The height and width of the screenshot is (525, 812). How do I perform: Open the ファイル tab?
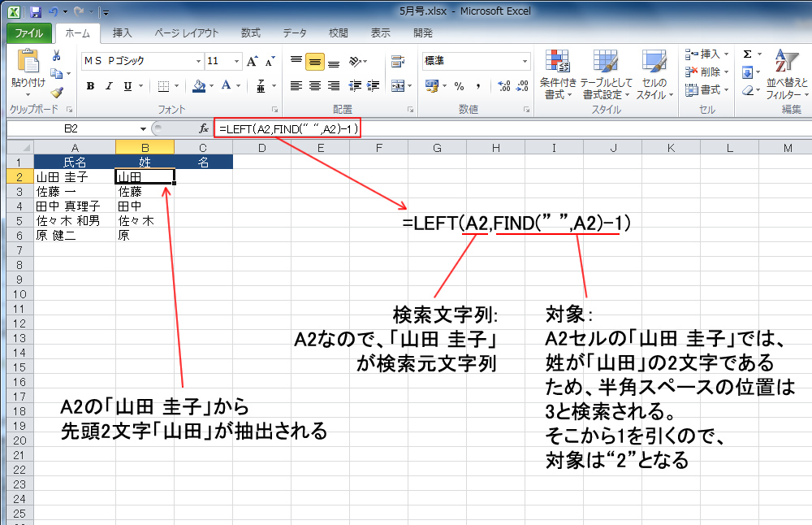pos(28,33)
